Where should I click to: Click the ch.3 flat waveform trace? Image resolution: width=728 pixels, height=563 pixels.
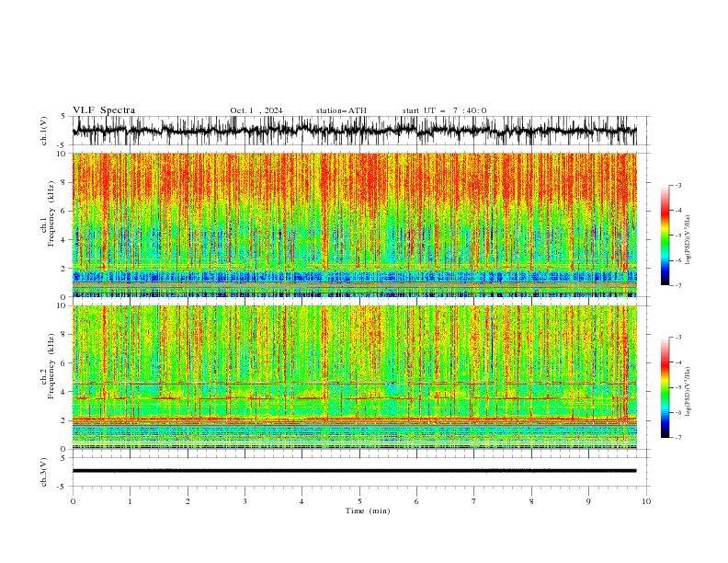(x=354, y=471)
